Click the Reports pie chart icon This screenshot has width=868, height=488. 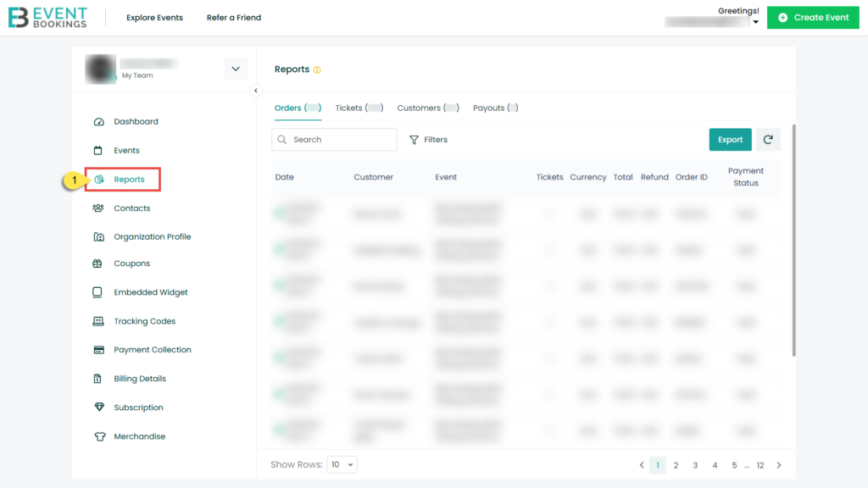[99, 180]
